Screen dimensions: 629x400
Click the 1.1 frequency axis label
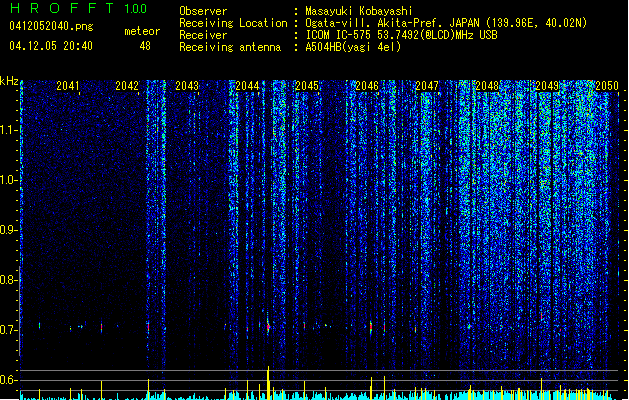[8, 130]
